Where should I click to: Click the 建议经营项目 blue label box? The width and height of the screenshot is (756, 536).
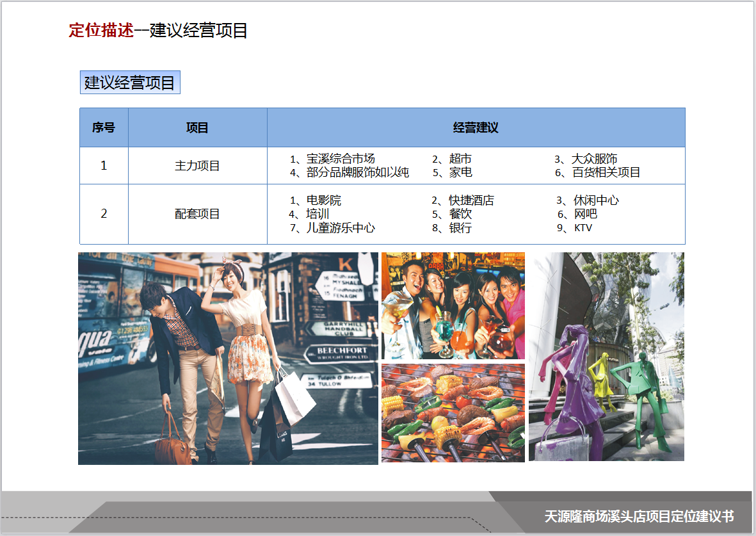click(x=130, y=83)
